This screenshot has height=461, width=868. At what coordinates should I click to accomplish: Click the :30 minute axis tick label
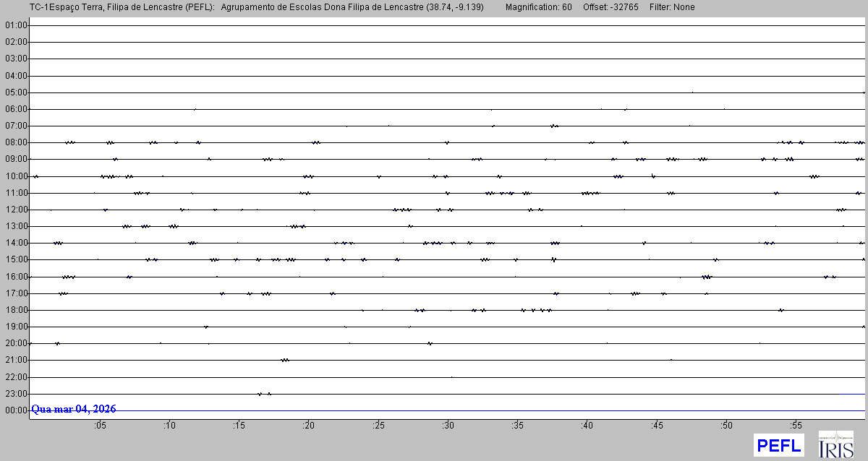pos(448,426)
